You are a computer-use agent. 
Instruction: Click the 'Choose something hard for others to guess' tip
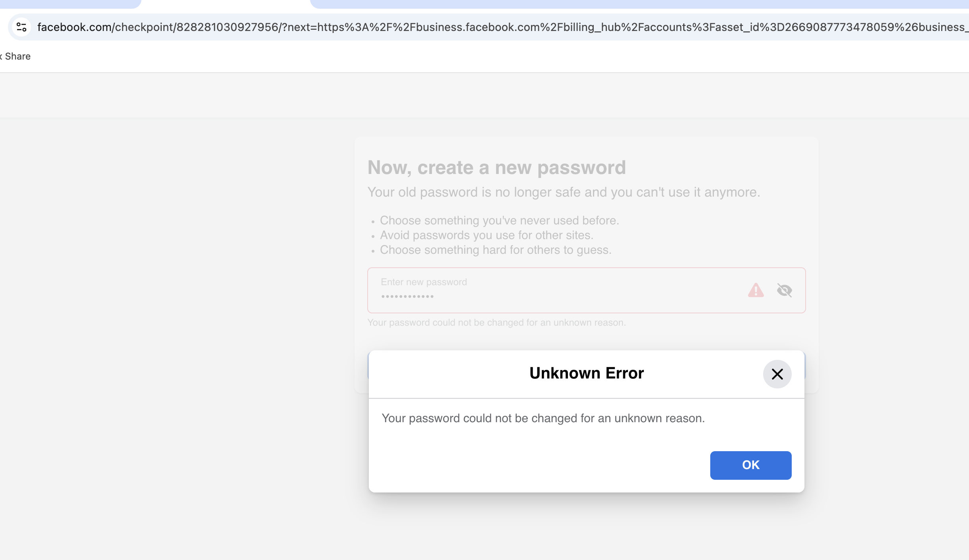tap(496, 250)
